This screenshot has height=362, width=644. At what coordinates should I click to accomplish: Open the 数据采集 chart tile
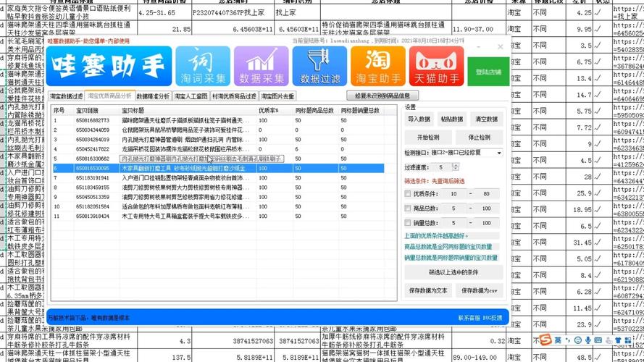[x=262, y=66]
